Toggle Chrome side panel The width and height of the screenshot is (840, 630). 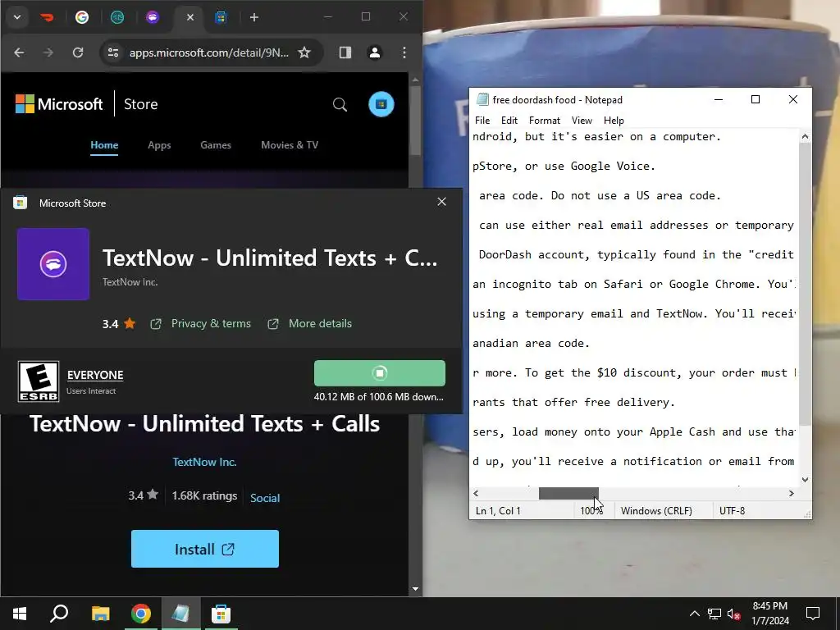[345, 52]
